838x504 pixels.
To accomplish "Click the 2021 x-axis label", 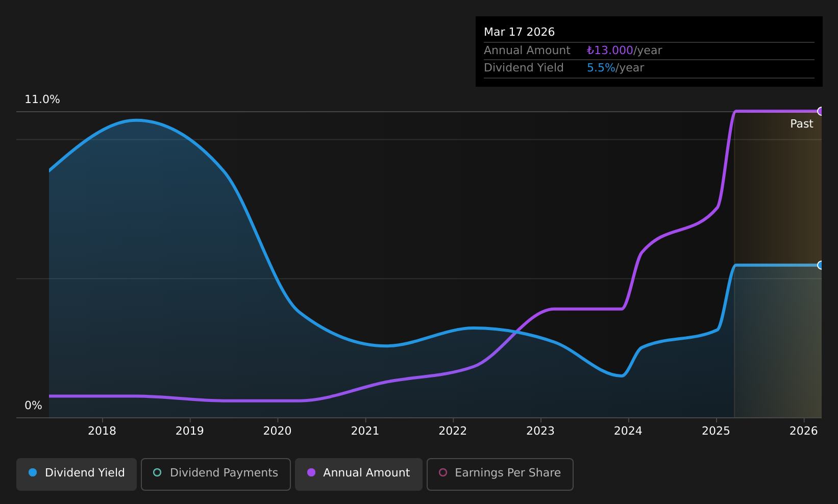I will pos(365,431).
